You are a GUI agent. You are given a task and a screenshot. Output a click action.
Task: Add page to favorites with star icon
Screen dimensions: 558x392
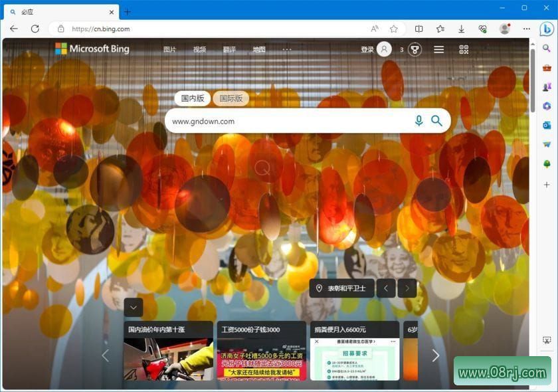(x=393, y=29)
